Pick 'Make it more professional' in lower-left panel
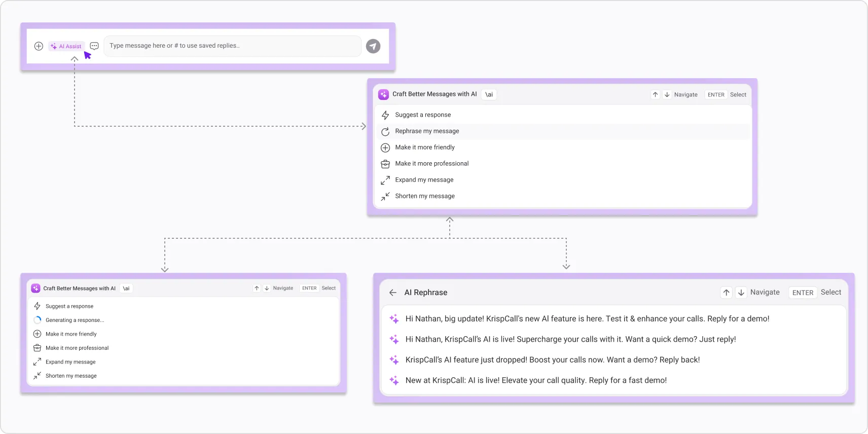This screenshot has width=868, height=434. tap(183, 348)
